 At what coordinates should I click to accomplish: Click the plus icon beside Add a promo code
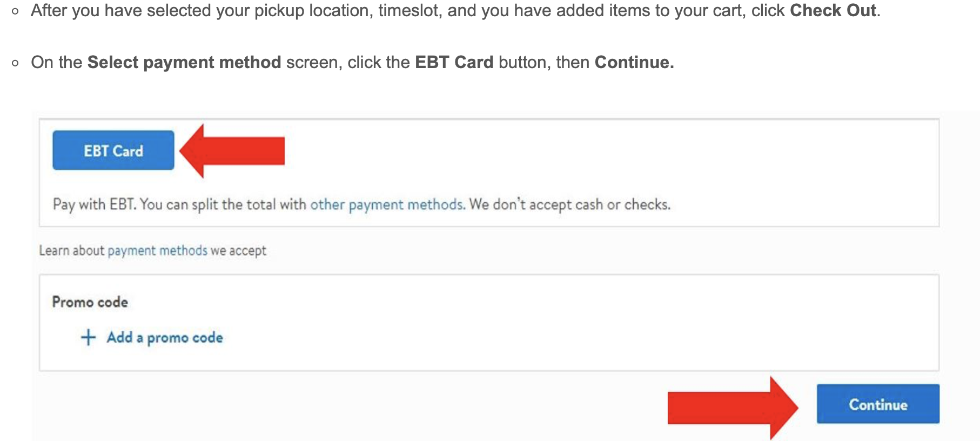(88, 338)
